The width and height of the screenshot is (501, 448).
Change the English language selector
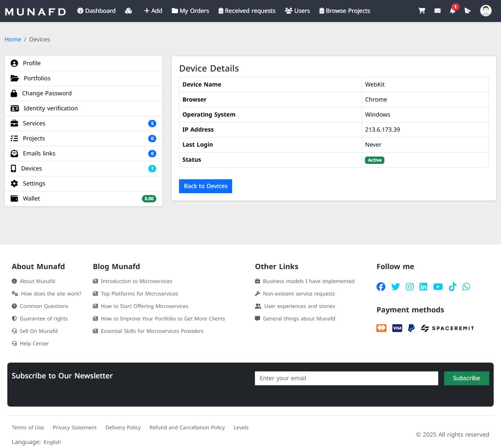tap(52, 442)
